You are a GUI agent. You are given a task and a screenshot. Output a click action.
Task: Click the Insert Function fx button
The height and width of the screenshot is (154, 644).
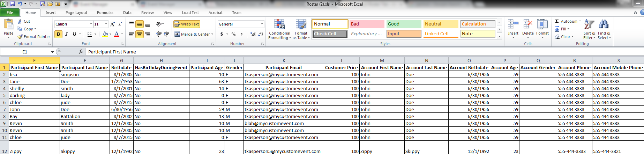(x=81, y=52)
